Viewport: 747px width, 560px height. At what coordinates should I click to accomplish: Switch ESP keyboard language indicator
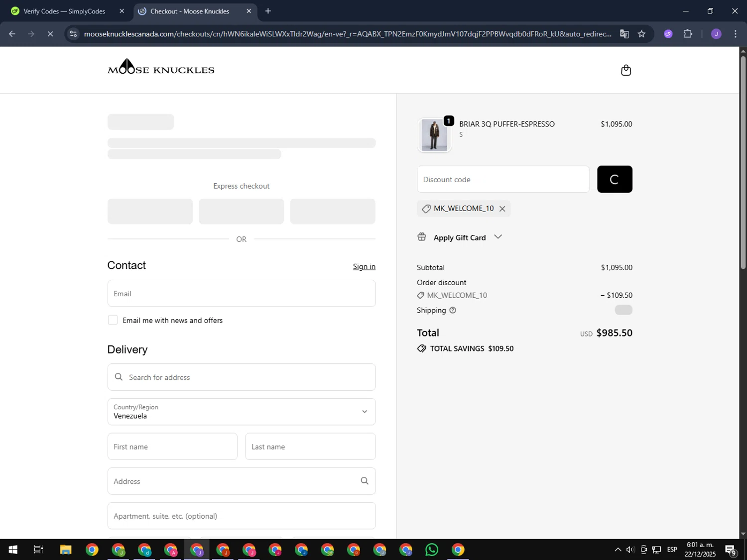click(x=672, y=550)
